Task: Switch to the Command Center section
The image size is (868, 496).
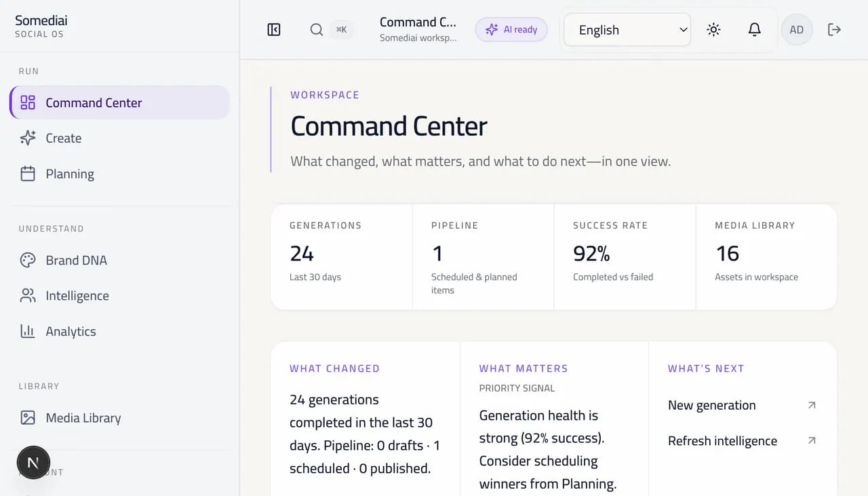Action: click(94, 102)
